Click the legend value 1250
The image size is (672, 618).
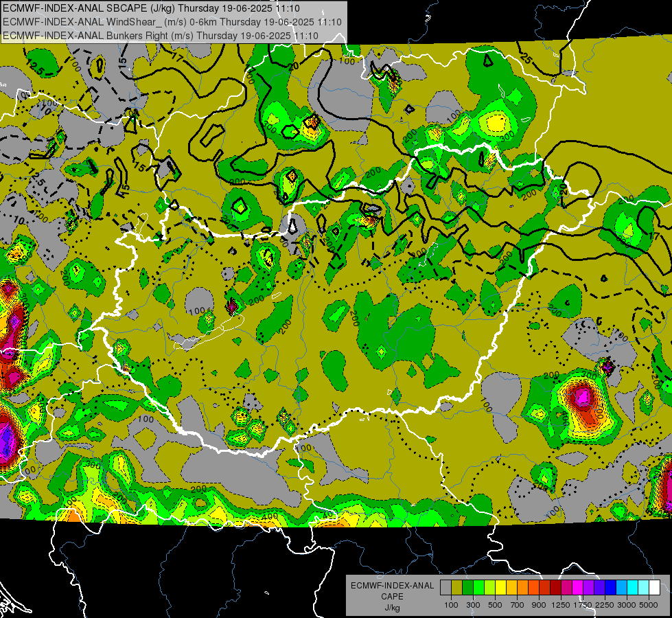(x=561, y=605)
